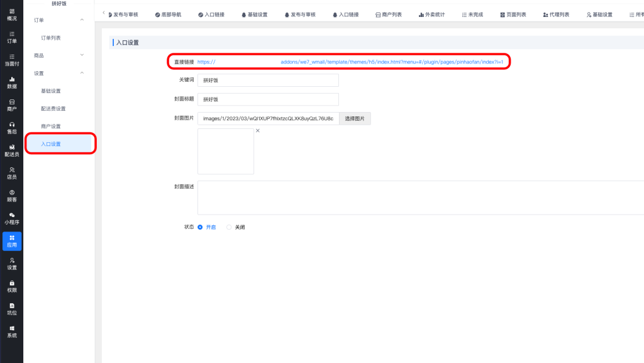The height and width of the screenshot is (363, 644).
Task: Switch to the 底部导航 tab
Action: pyautogui.click(x=167, y=14)
